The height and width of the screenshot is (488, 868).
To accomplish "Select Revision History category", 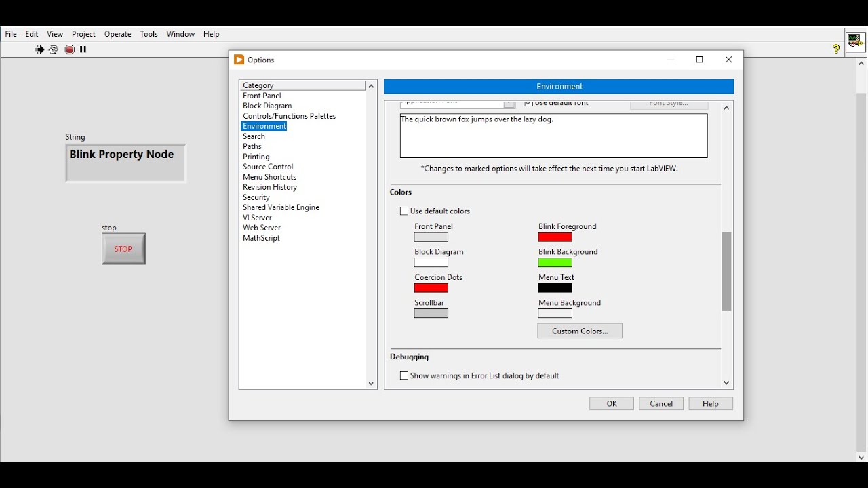I will (270, 187).
